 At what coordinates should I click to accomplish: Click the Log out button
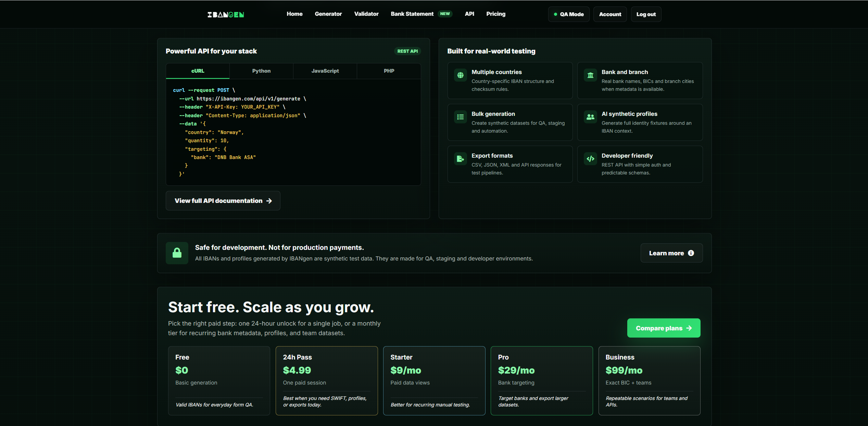[x=646, y=14]
